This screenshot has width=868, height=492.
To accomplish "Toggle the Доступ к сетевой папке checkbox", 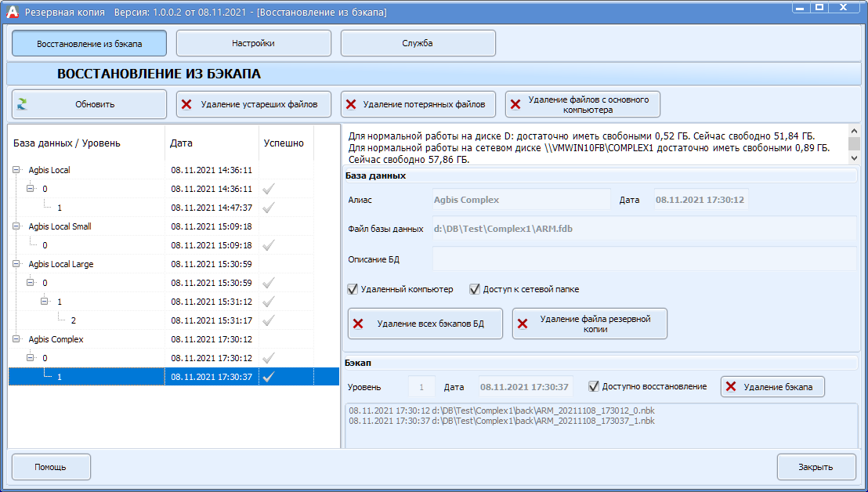I will pyautogui.click(x=475, y=289).
